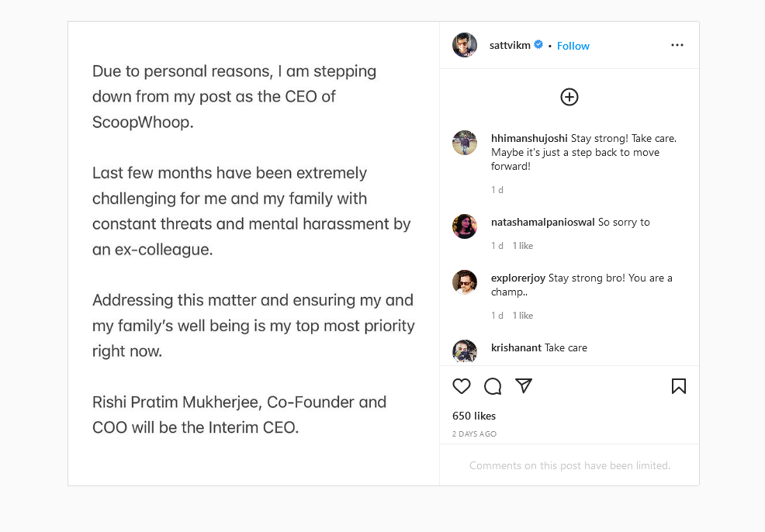Viewport: 765px width, 532px height.
Task: Load more comments with plus circle
Action: [569, 97]
